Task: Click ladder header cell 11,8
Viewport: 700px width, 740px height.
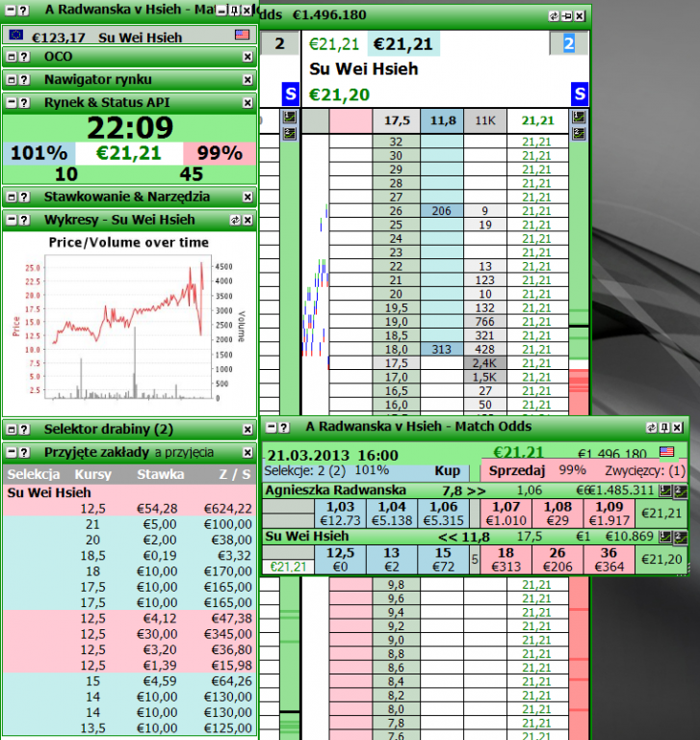Action: [x=442, y=120]
